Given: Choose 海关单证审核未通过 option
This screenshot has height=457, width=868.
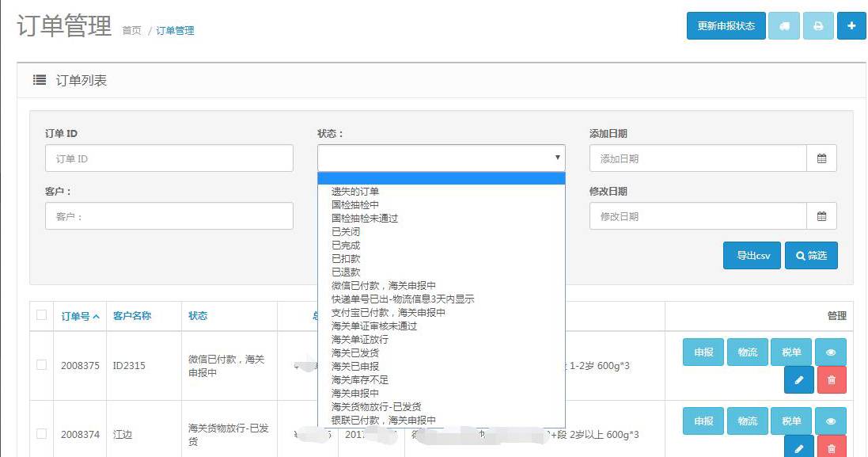Looking at the screenshot, I should (373, 326).
